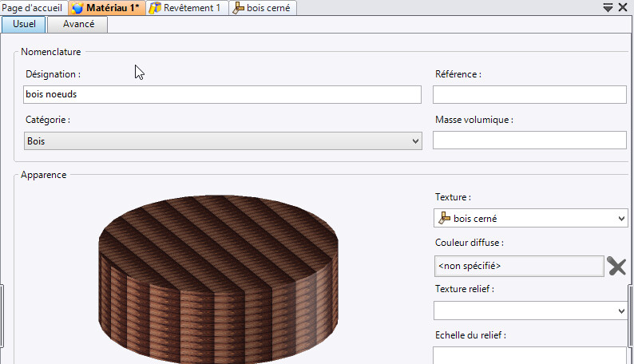Click the Masse volumique label
The width and height of the screenshot is (634, 364).
pyautogui.click(x=474, y=120)
